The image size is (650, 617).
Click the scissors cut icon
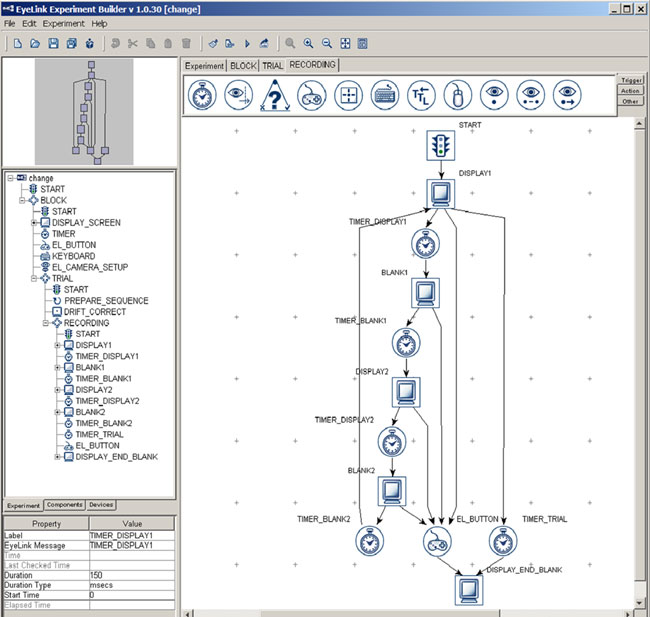tap(133, 43)
